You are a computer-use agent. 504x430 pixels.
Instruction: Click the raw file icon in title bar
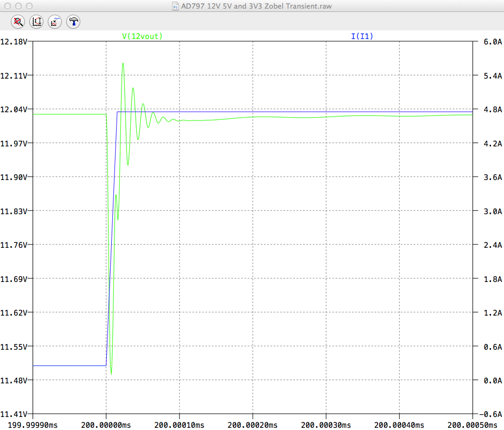tap(175, 6)
